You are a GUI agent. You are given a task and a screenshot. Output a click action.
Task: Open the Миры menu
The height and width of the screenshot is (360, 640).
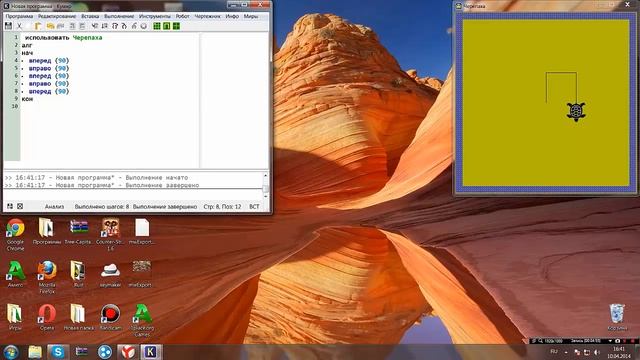click(x=251, y=16)
